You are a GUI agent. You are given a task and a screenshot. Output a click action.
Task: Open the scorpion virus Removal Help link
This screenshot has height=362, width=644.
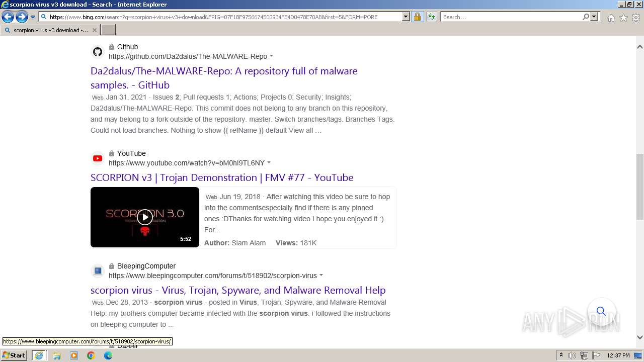click(x=238, y=290)
